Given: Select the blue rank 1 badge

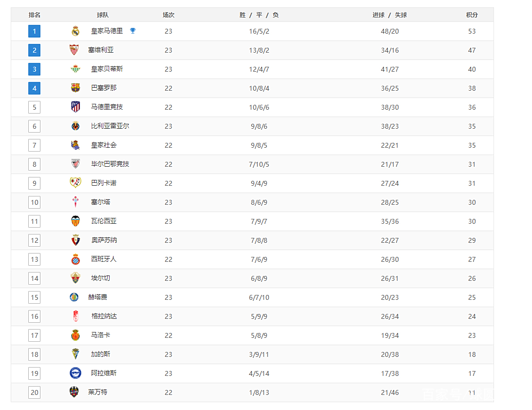Looking at the screenshot, I should 34,31.
